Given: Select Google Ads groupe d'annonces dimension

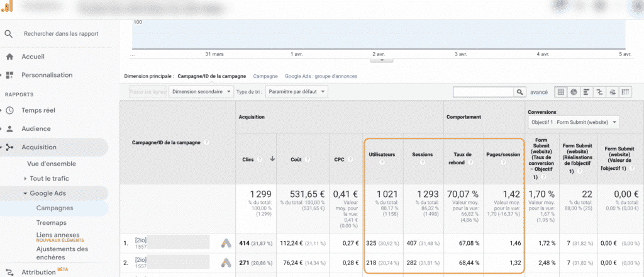Looking at the screenshot, I should coord(321,76).
